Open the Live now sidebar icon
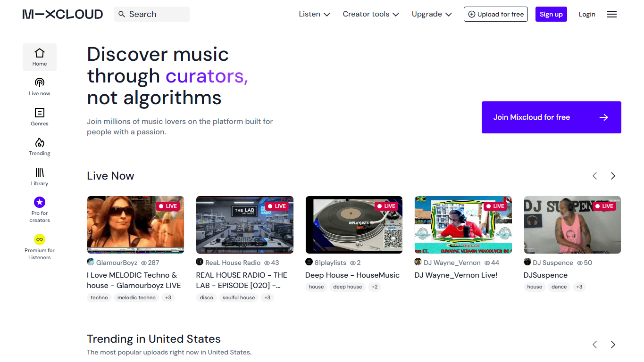 pyautogui.click(x=40, y=82)
